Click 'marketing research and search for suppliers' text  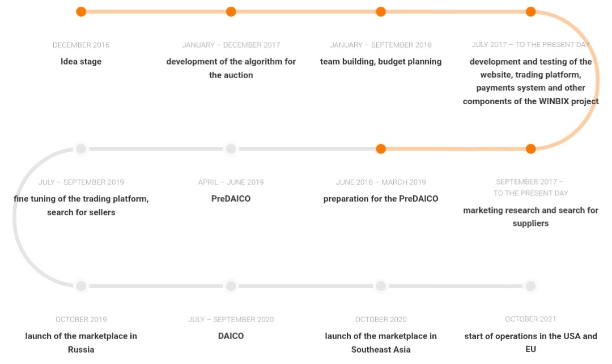(531, 217)
